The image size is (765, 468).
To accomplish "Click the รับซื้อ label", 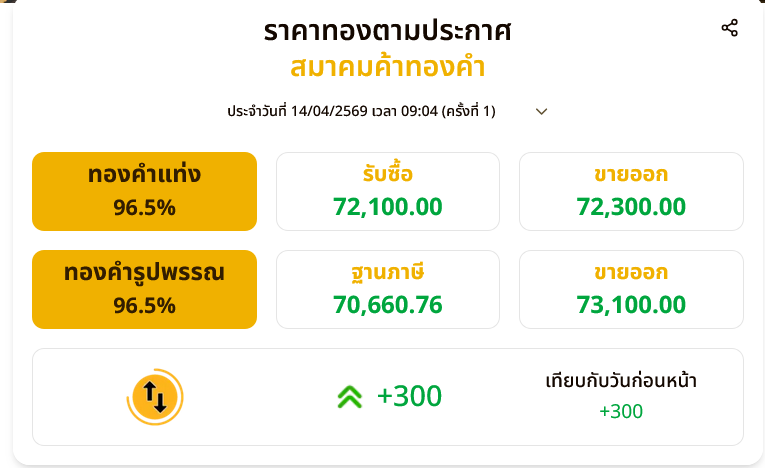I will click(388, 175).
